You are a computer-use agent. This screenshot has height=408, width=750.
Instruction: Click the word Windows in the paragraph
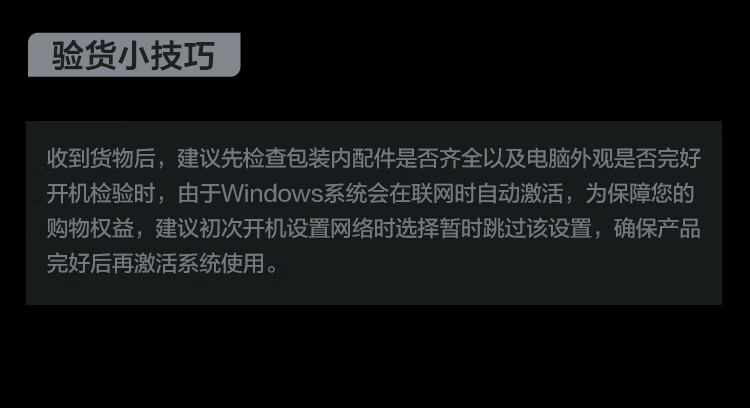[272, 193]
